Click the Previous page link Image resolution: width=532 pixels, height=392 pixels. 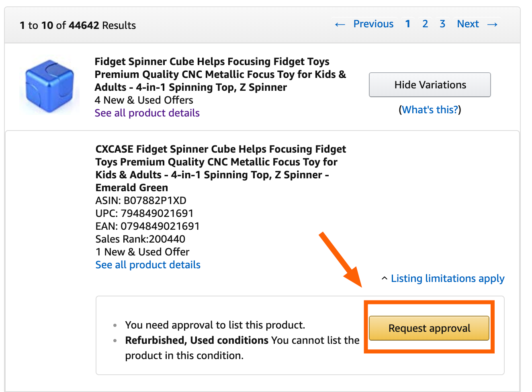373,24
